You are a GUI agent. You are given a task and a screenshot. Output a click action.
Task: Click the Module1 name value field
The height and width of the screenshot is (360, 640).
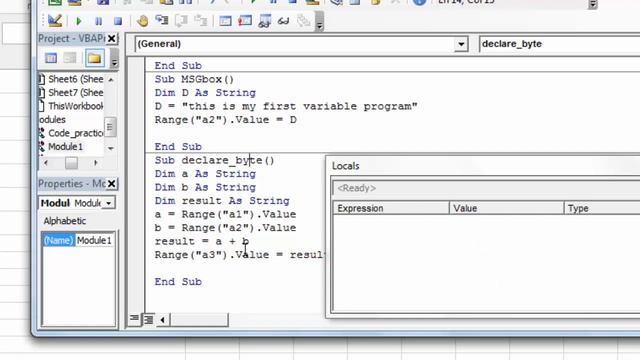click(94, 240)
